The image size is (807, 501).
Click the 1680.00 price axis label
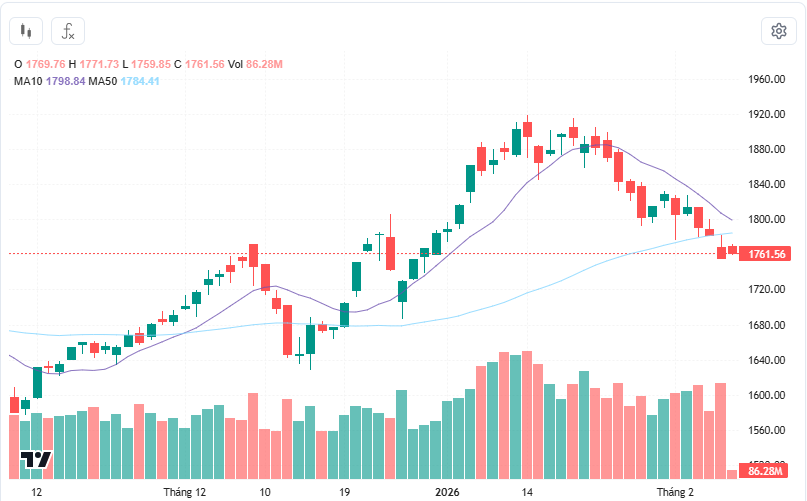click(767, 325)
